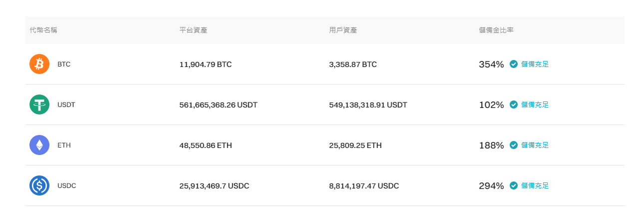Click the purple Ethereum diamond icon
This screenshot has width=644, height=215.
tap(39, 145)
